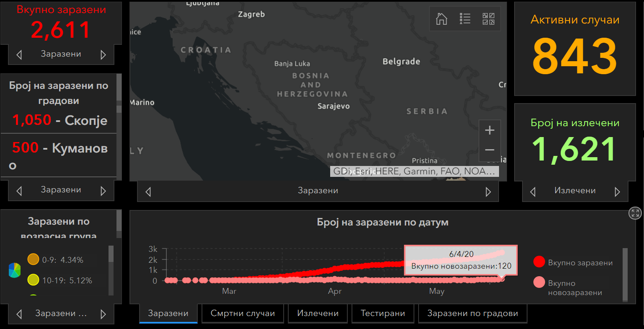Click previous arrow under Вкупно заразени total
The image size is (644, 329).
pyautogui.click(x=19, y=54)
